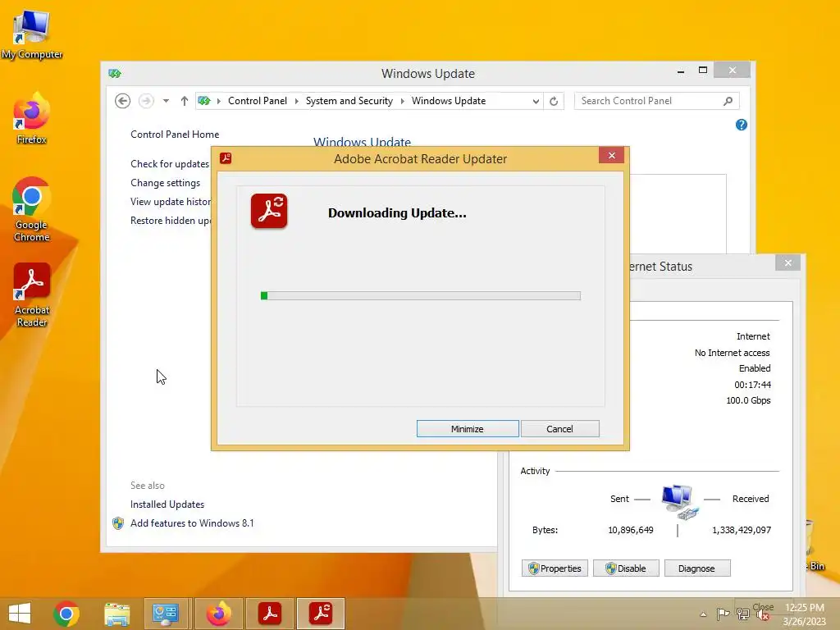840x630 pixels.
Task: Open network Properties in Status window
Action: pyautogui.click(x=555, y=568)
